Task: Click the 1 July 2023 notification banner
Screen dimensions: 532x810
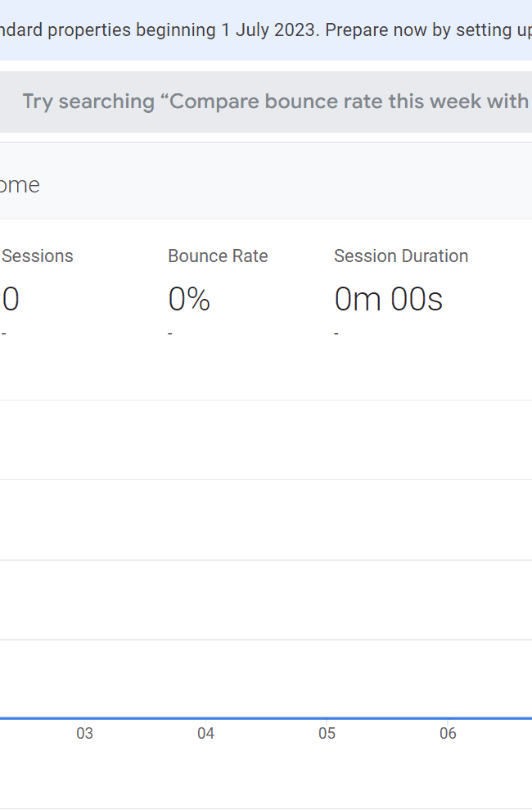Action: [x=266, y=30]
